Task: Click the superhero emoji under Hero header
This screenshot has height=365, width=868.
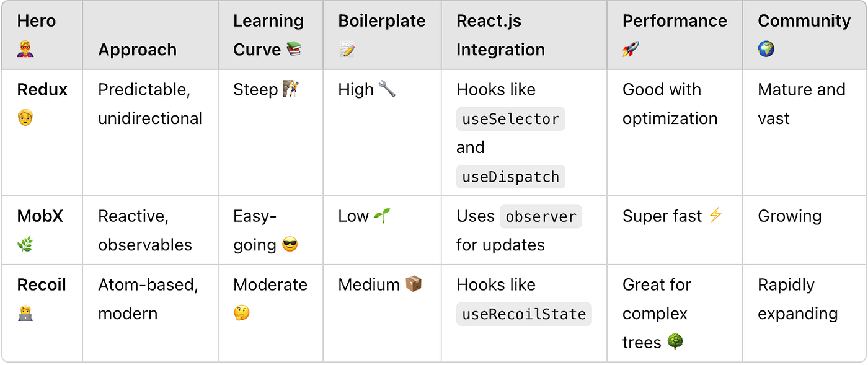Action: click(x=25, y=50)
